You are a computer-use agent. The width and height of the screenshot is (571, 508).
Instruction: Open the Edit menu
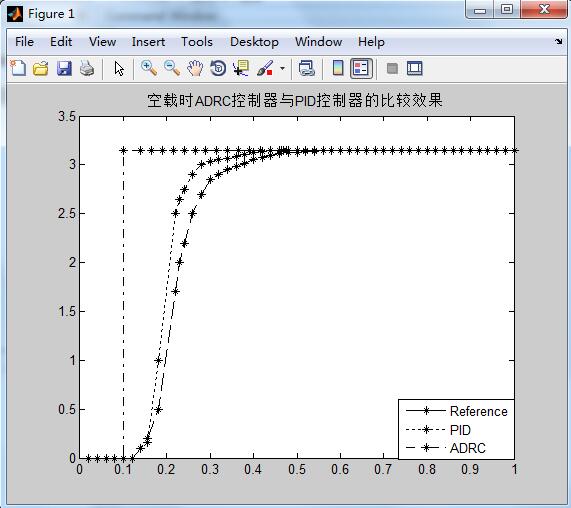click(x=61, y=42)
